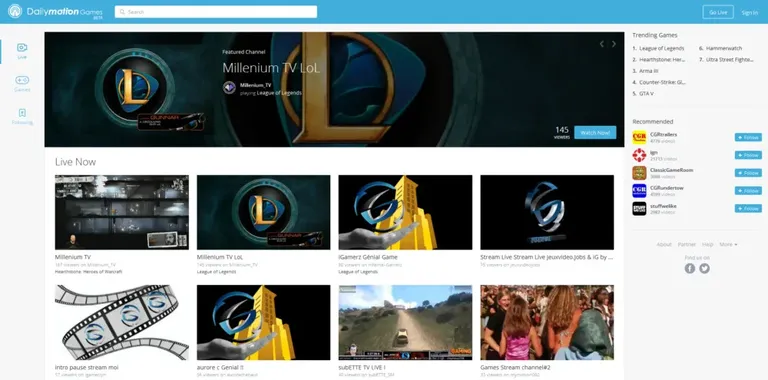Click the "IGamerz Génial Game" title text
Viewport: 768px width, 380px height.
click(368, 257)
